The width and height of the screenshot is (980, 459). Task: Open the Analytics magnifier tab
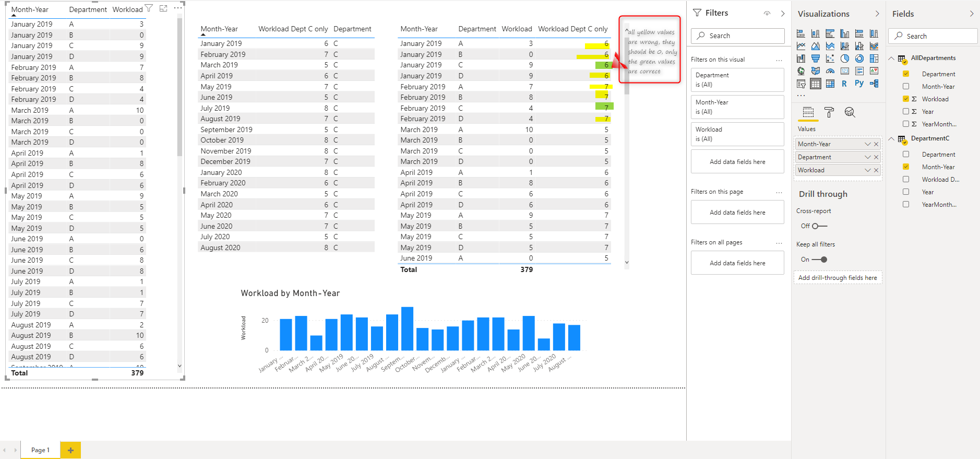point(850,112)
